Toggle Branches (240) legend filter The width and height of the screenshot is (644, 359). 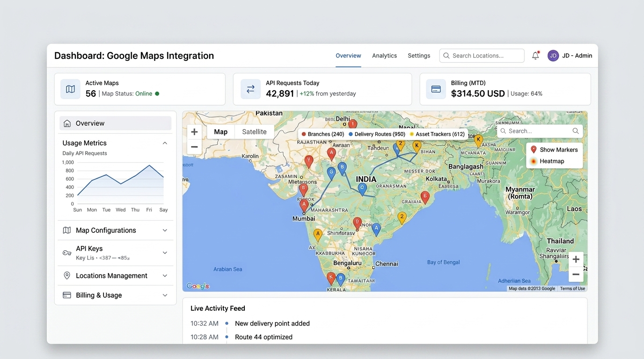click(323, 134)
